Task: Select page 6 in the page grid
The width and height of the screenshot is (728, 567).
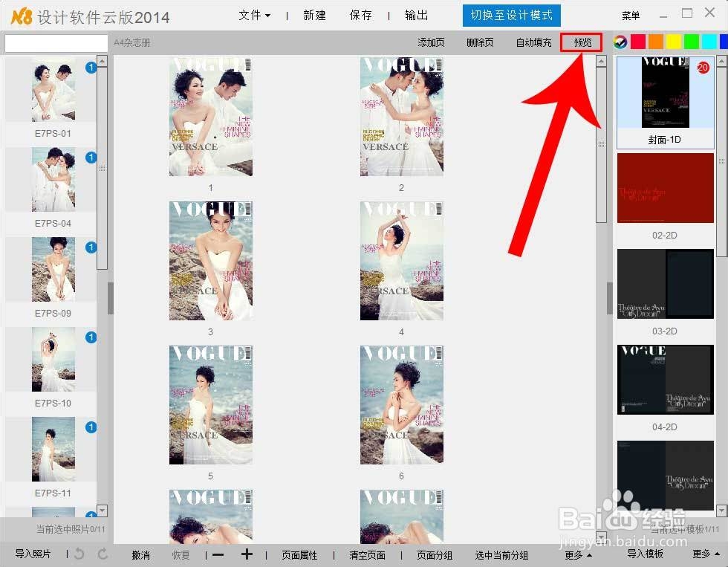Action: 402,405
